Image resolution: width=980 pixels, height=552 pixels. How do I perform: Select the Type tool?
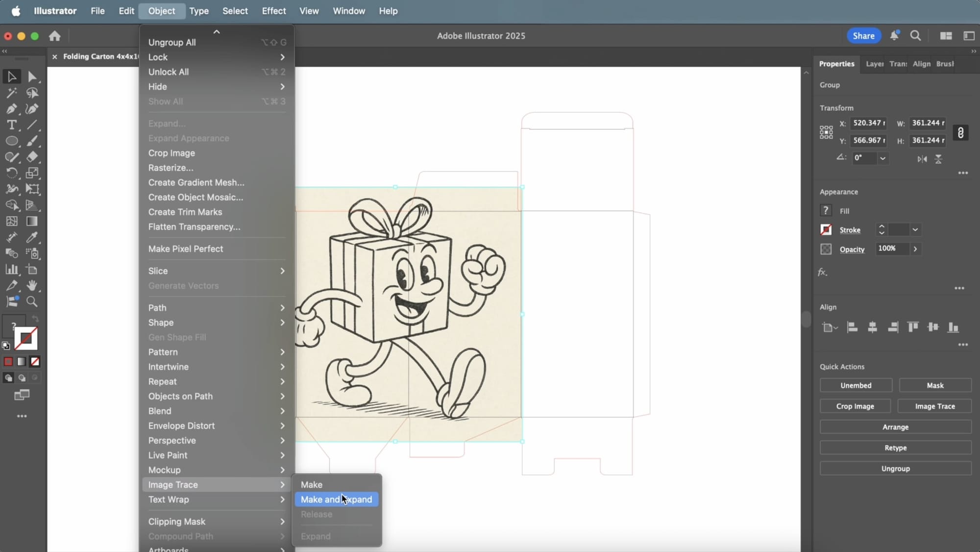point(12,125)
